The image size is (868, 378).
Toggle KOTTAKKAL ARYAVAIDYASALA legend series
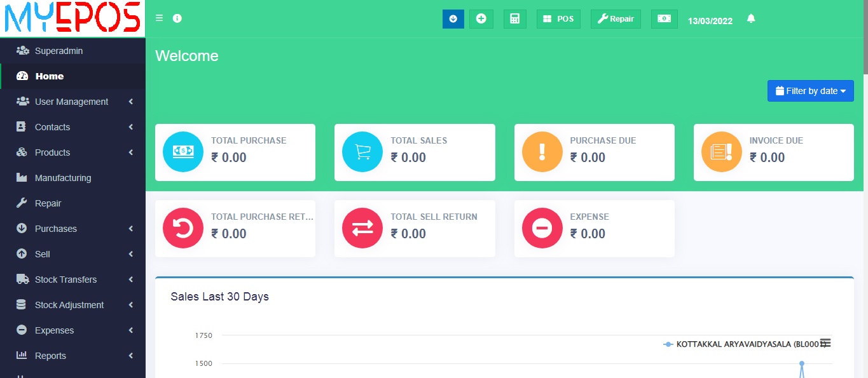[x=744, y=344]
